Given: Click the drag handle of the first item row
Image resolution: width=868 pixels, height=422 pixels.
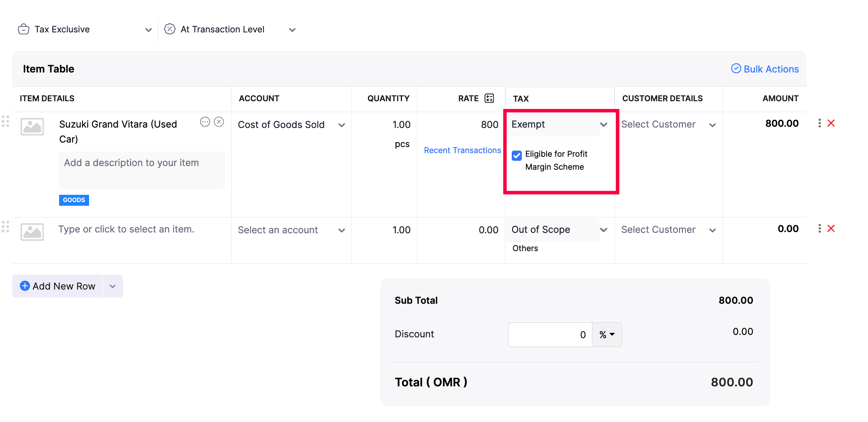Looking at the screenshot, I should [x=6, y=121].
